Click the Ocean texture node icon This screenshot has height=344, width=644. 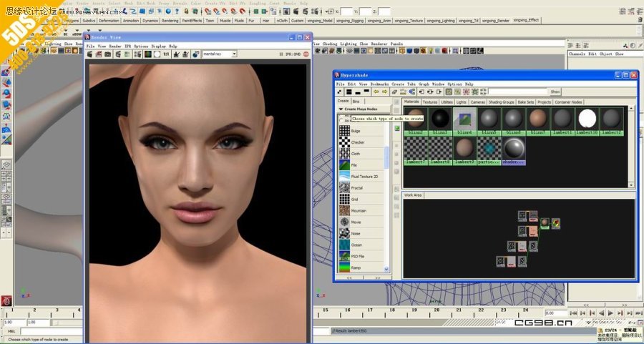click(345, 245)
